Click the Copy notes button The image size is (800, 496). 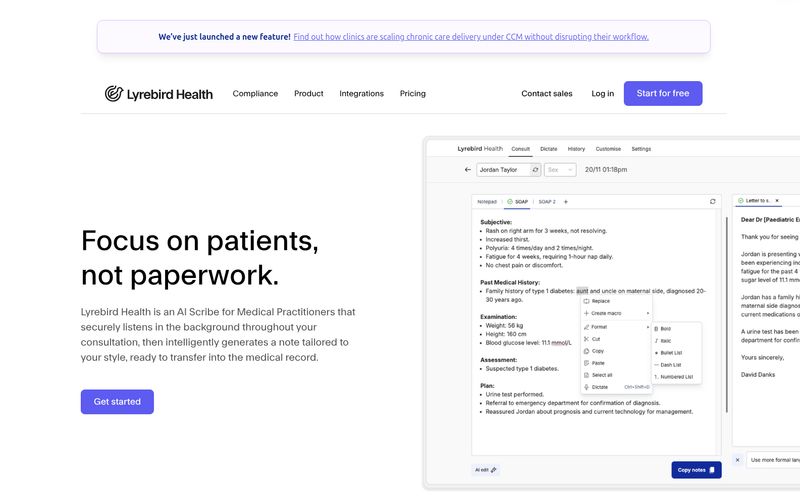[x=696, y=470]
